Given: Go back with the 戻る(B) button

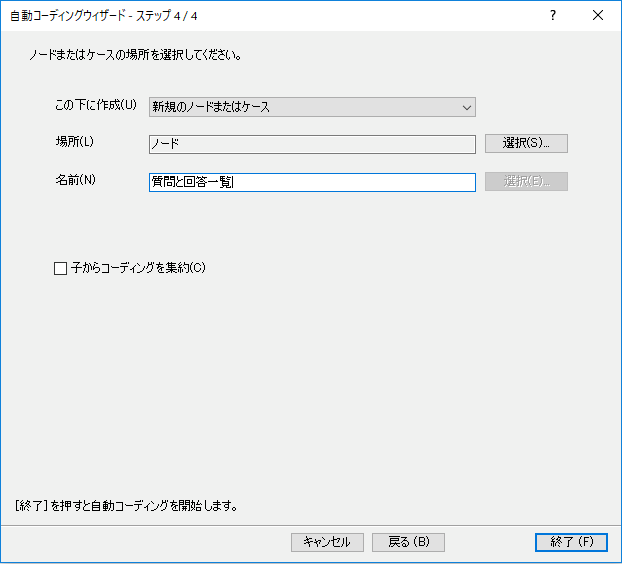Looking at the screenshot, I should click(x=408, y=542).
